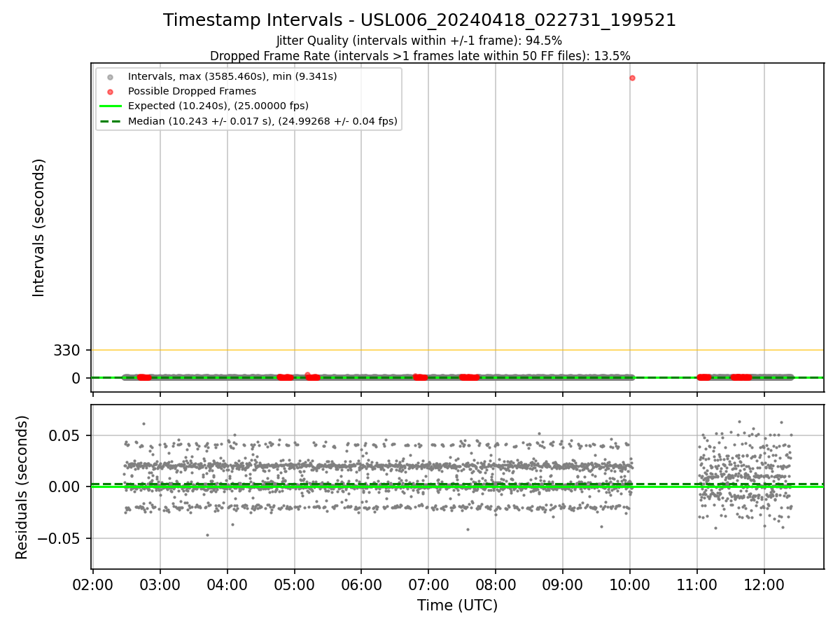Click the "12:00" time tick label
Screen dimensions: 840x630
(x=764, y=584)
